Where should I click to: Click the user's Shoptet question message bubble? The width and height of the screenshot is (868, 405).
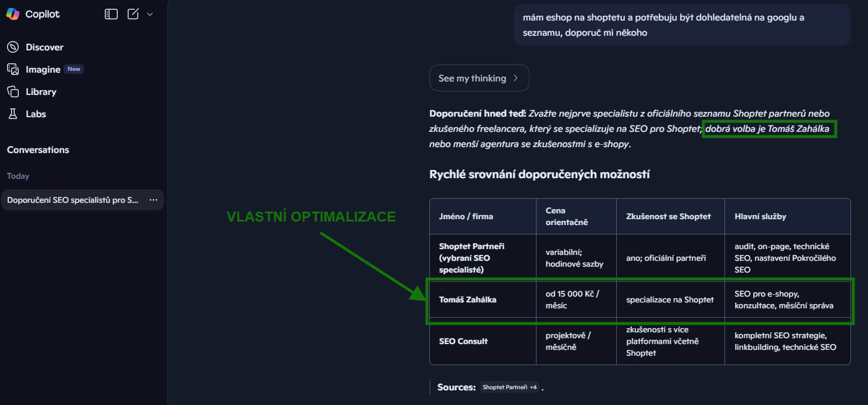[682, 25]
